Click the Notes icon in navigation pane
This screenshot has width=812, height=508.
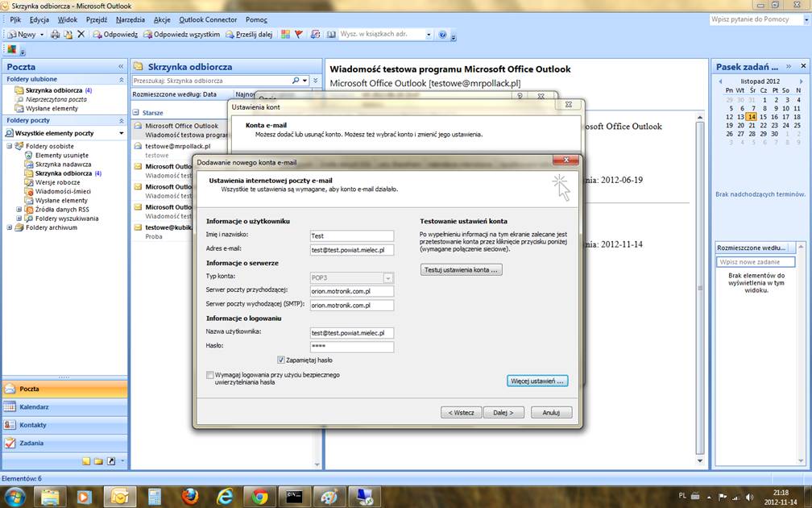pos(86,461)
